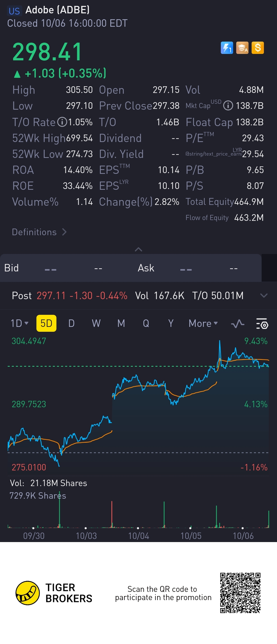
Task: Tap the 304.4947 chart axis label
Action: (x=29, y=341)
